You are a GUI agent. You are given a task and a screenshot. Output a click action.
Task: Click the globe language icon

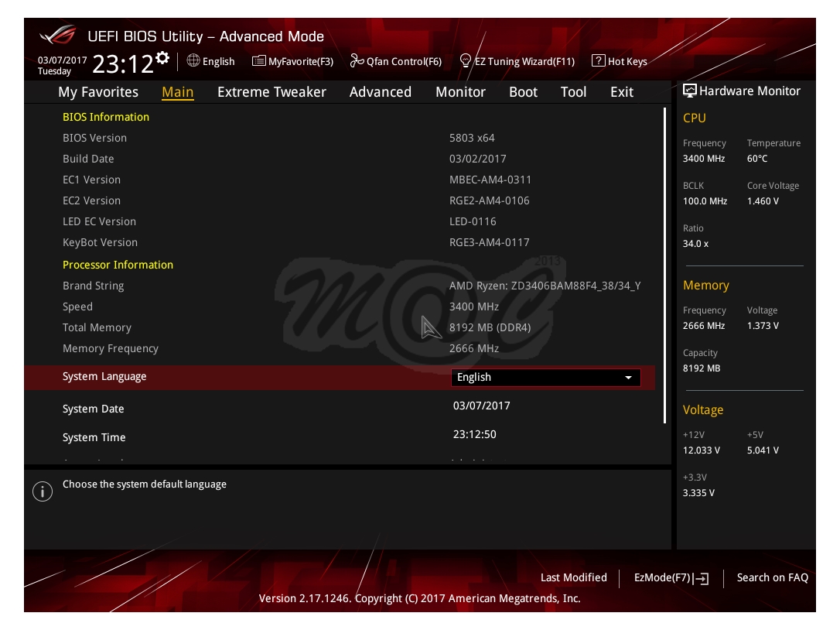pos(193,60)
